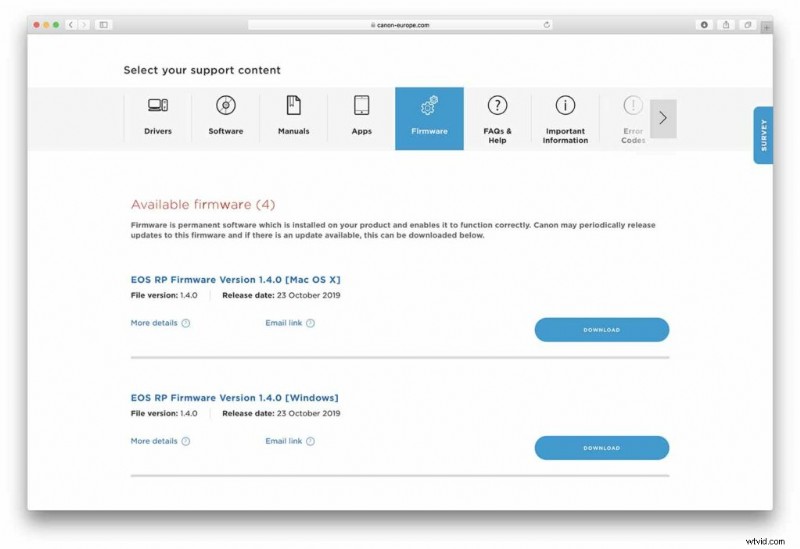Show Safari downloads list
This screenshot has height=549, width=800.
pyautogui.click(x=704, y=24)
